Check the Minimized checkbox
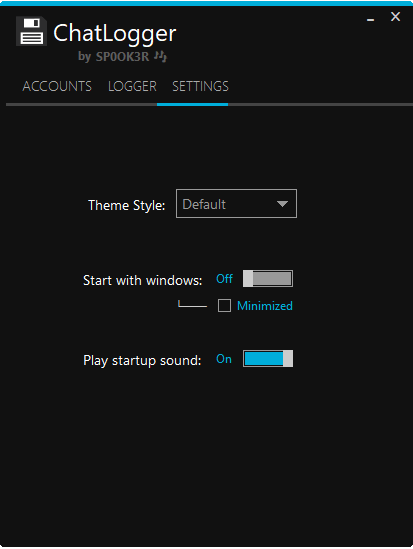Screen dimensions: 413x549 (x=224, y=305)
